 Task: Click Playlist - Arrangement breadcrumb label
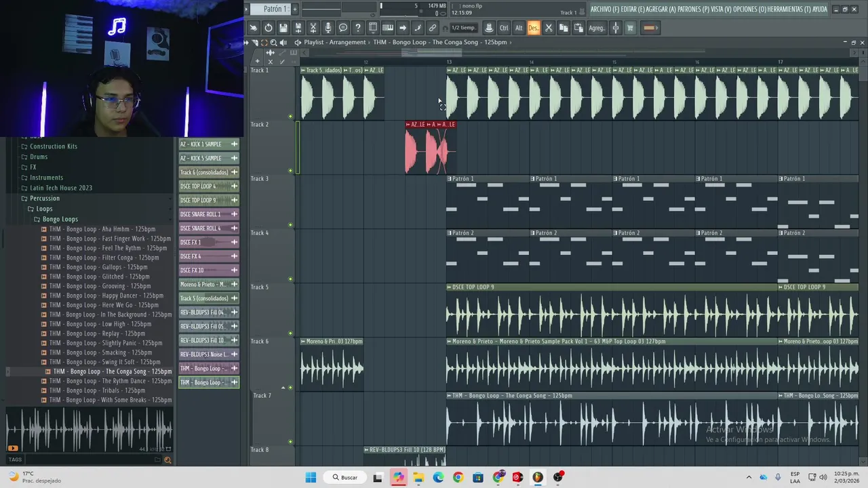coord(334,42)
